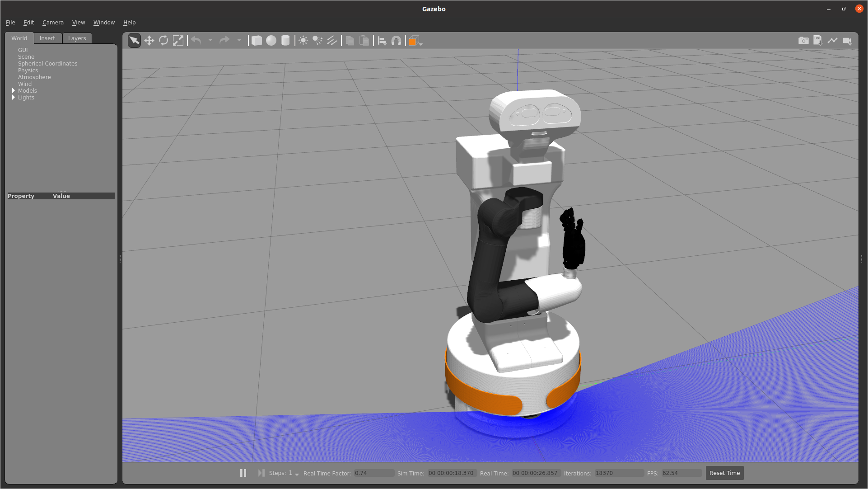Click the right panel splitter handle
This screenshot has width=868, height=489.
(x=862, y=259)
